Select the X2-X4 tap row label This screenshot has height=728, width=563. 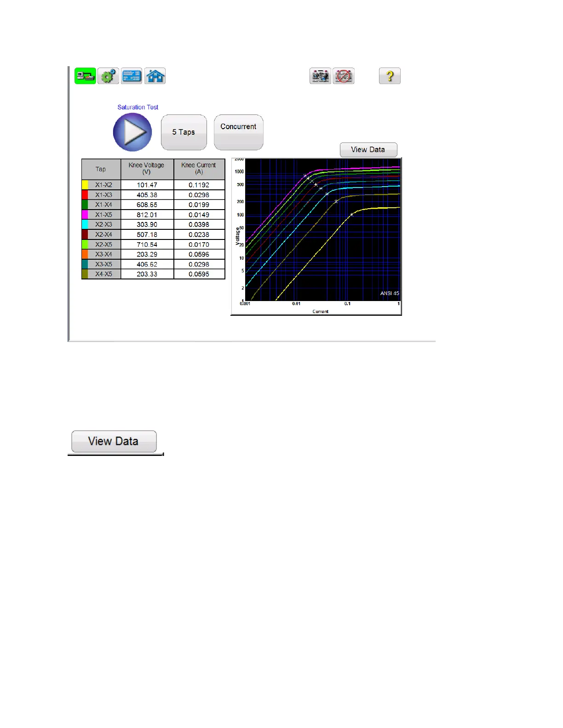pyautogui.click(x=104, y=234)
